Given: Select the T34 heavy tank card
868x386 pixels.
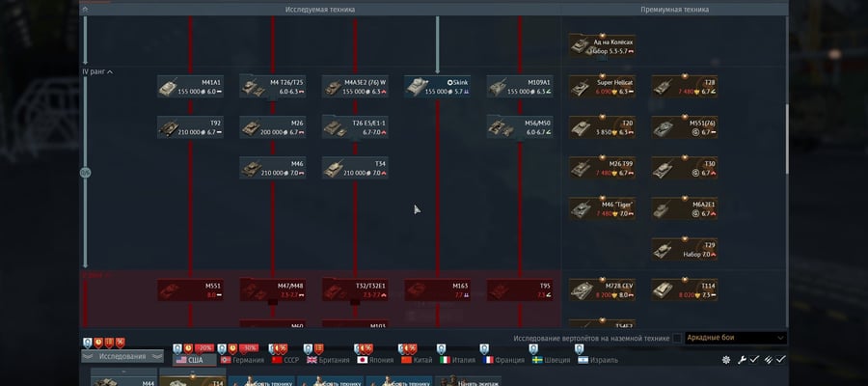Looking at the screenshot, I should click(x=355, y=168).
